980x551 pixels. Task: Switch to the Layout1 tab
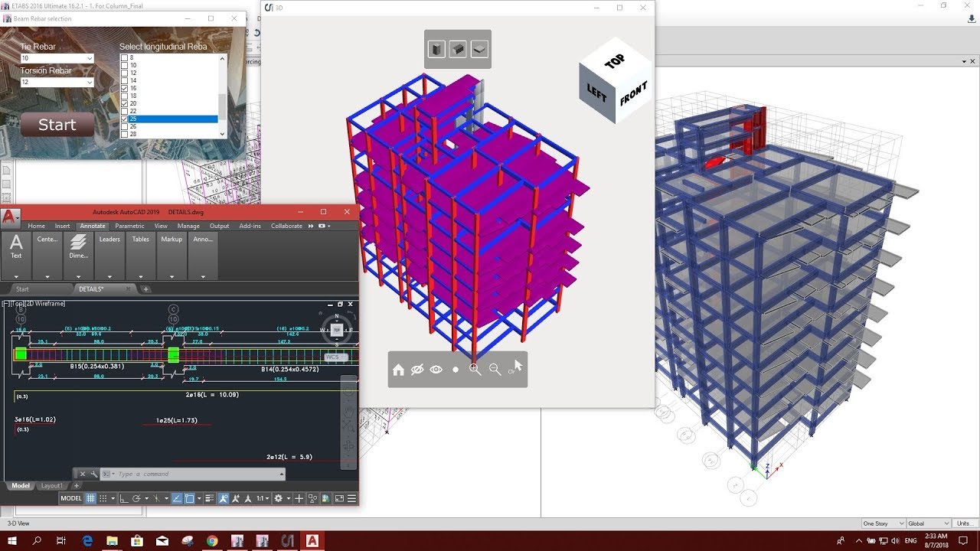point(51,485)
